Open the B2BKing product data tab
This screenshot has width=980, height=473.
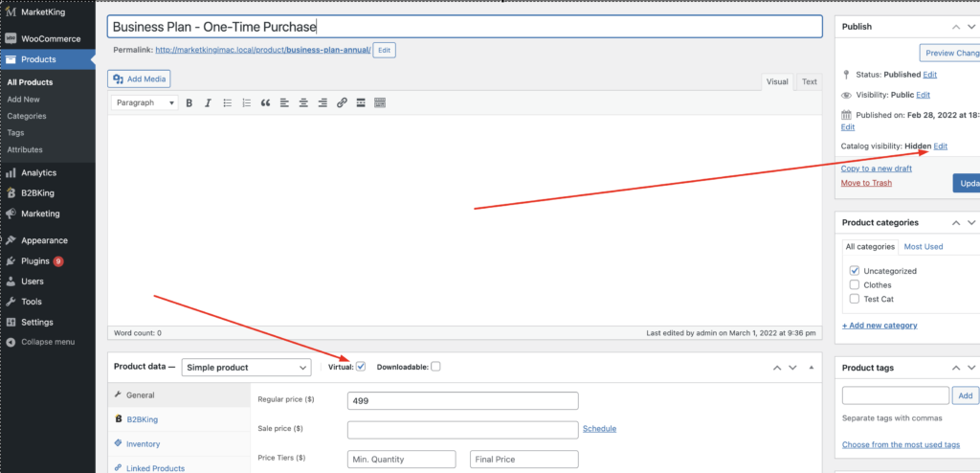coord(179,419)
